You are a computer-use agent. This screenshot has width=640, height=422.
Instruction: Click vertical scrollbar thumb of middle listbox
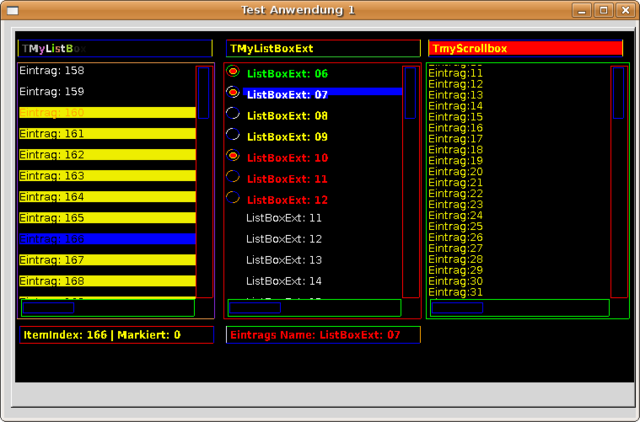coord(410,93)
